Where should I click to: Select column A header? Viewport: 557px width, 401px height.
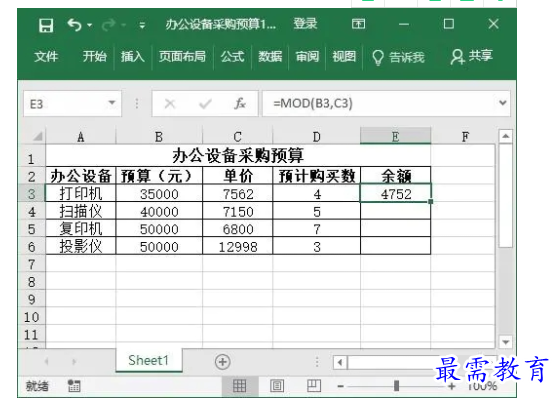click(81, 137)
